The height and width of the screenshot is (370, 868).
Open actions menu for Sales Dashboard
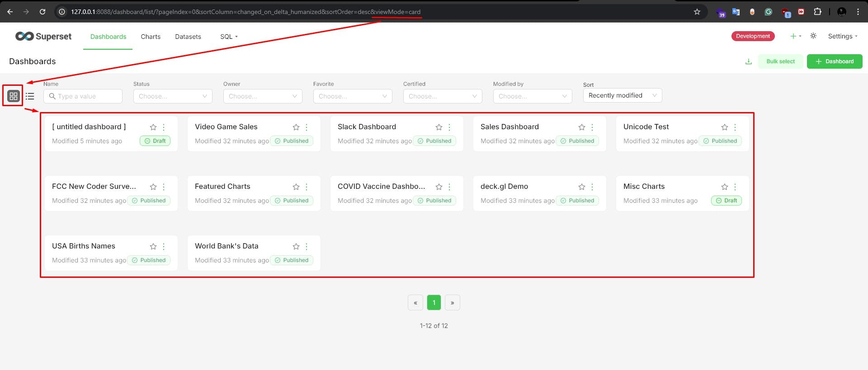592,127
